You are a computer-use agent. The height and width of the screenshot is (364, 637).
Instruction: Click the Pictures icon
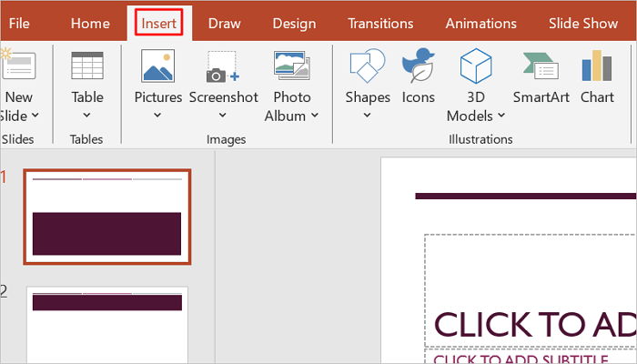(158, 66)
